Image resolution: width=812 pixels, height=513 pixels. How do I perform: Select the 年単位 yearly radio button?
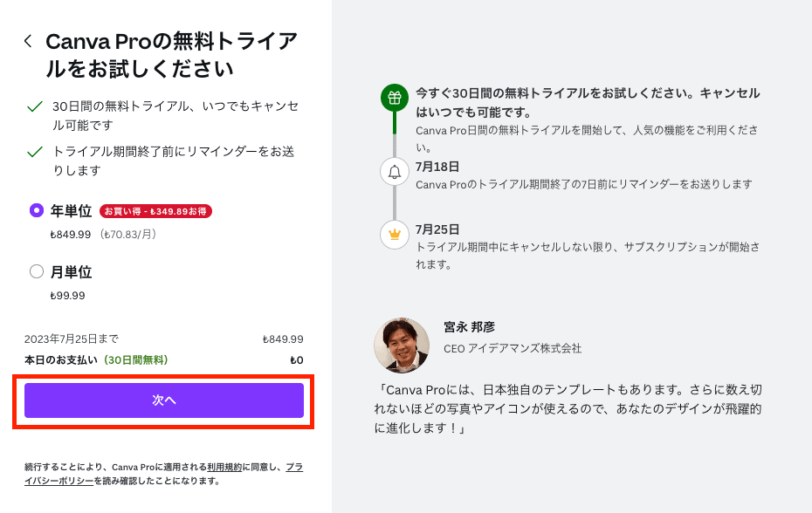(x=37, y=210)
